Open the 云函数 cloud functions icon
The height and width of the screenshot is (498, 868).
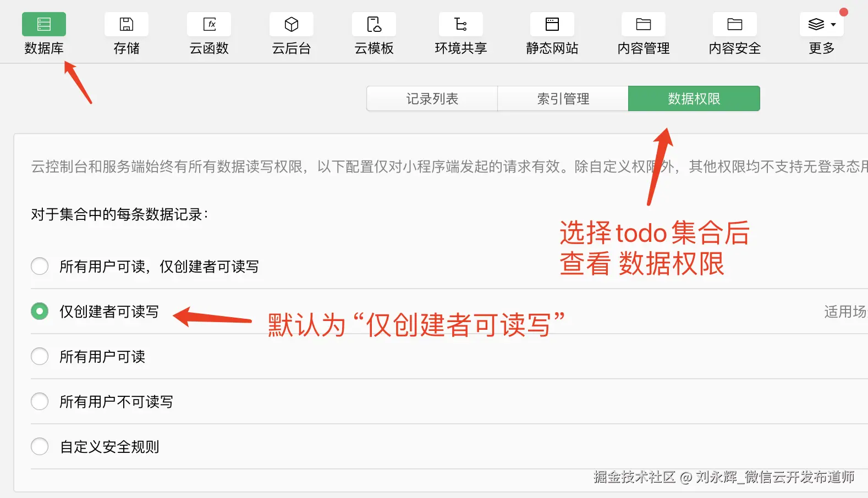click(x=209, y=24)
